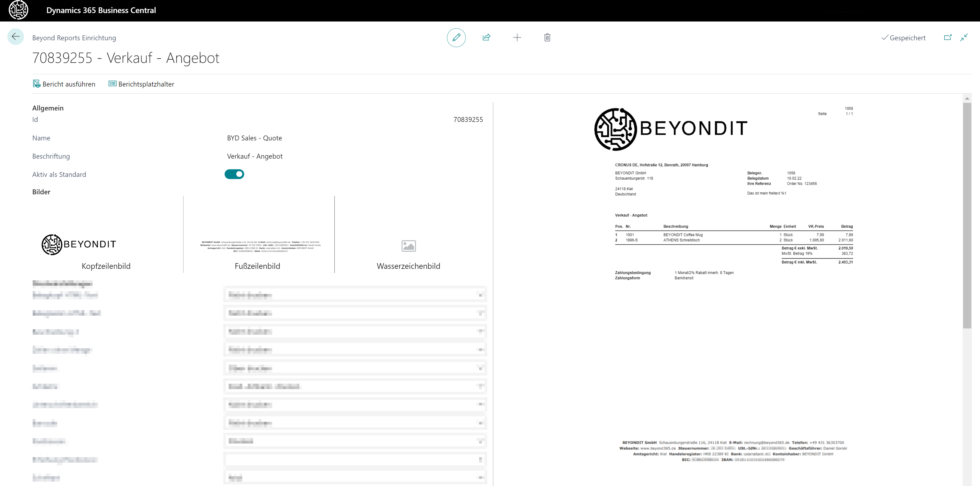This screenshot has width=980, height=486.
Task: Toggle the Aktiv als Standard switch
Action: point(234,174)
